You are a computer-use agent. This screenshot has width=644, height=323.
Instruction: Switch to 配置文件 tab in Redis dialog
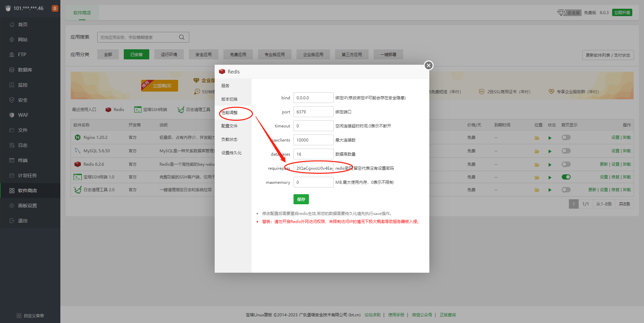[x=229, y=126]
